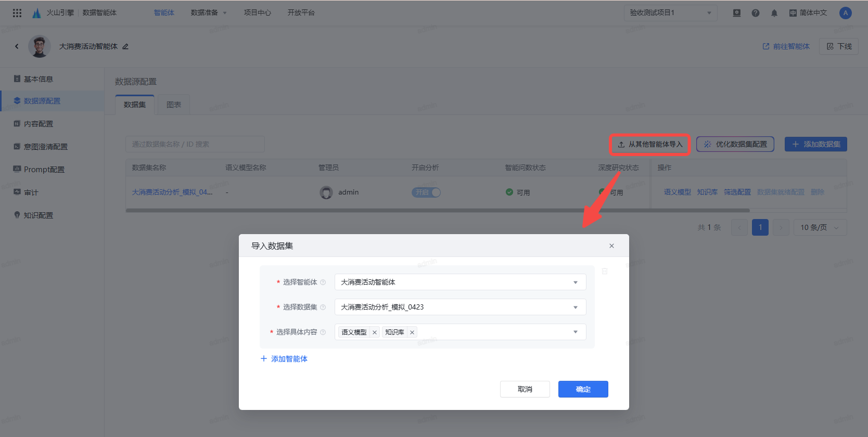Go to the next page arrow
The width and height of the screenshot is (868, 437).
tap(781, 227)
